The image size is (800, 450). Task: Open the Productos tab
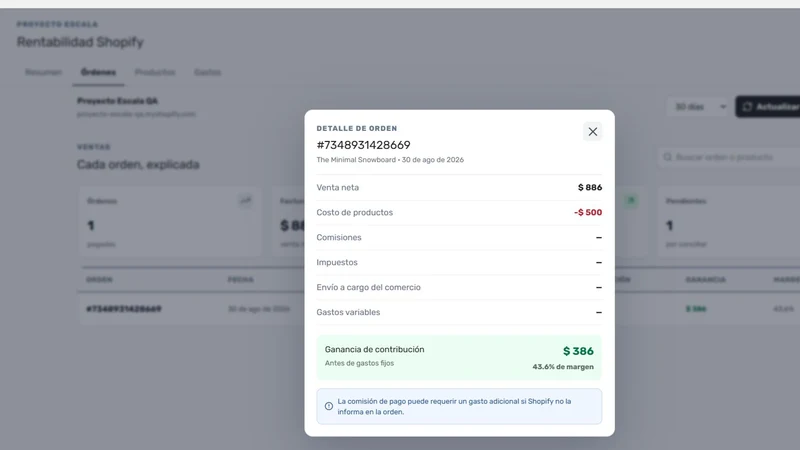(155, 72)
